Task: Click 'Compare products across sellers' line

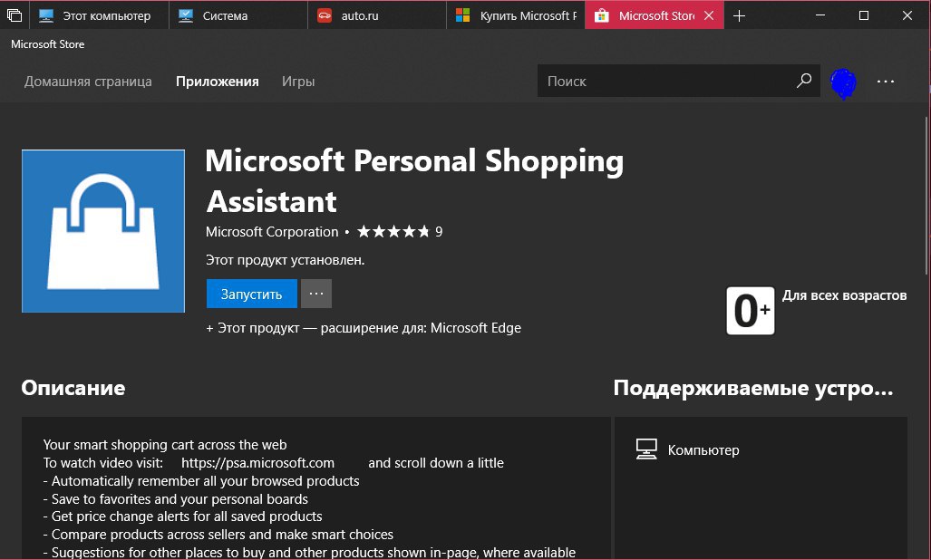Action: click(x=218, y=535)
